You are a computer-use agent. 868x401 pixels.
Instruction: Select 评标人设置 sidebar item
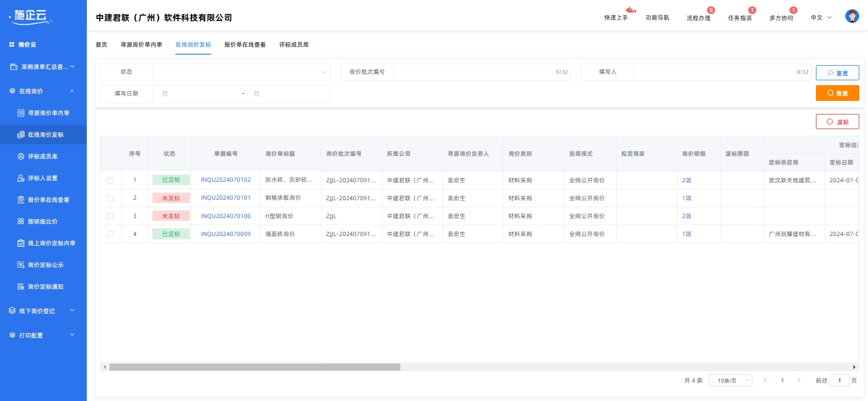click(x=42, y=178)
